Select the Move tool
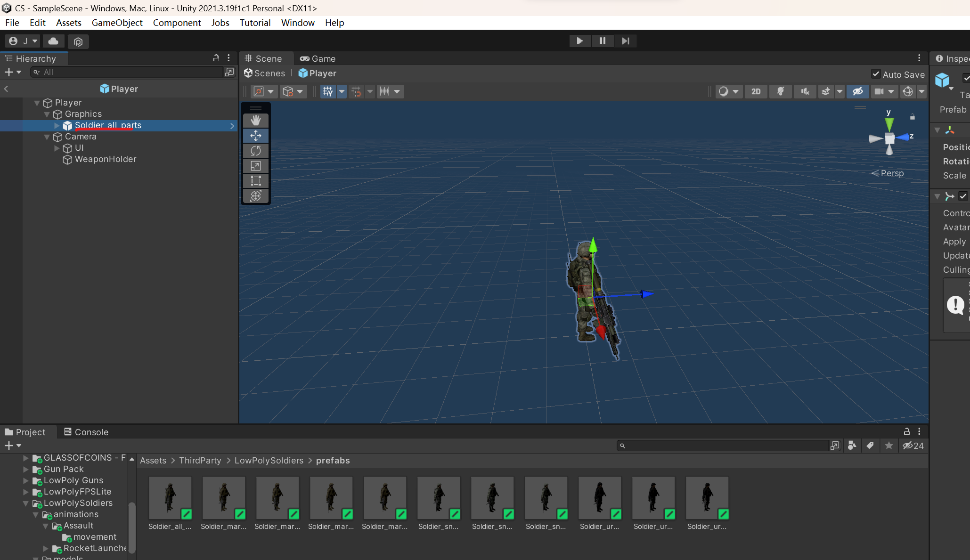This screenshot has height=560, width=970. (x=256, y=136)
